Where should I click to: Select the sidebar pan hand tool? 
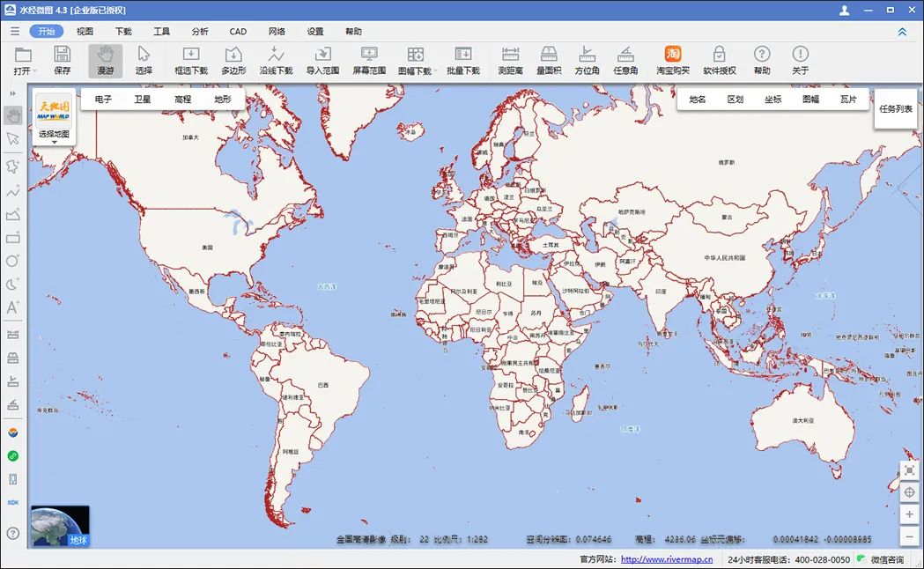(13, 115)
